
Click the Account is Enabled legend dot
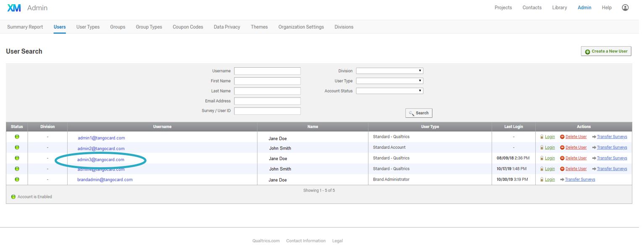click(x=13, y=196)
